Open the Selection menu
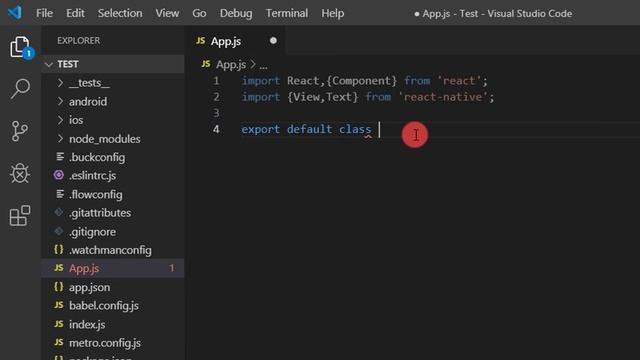640x360 pixels. click(x=120, y=13)
